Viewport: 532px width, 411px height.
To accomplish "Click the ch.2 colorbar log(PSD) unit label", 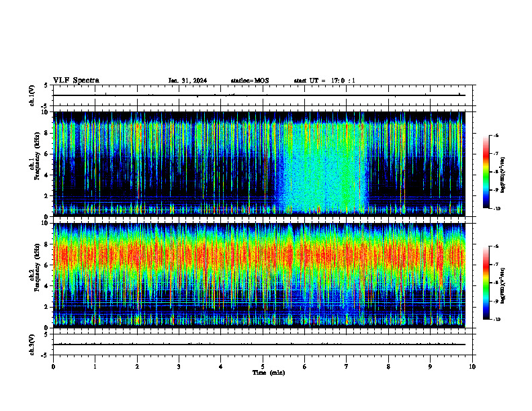I will (x=503, y=285).
